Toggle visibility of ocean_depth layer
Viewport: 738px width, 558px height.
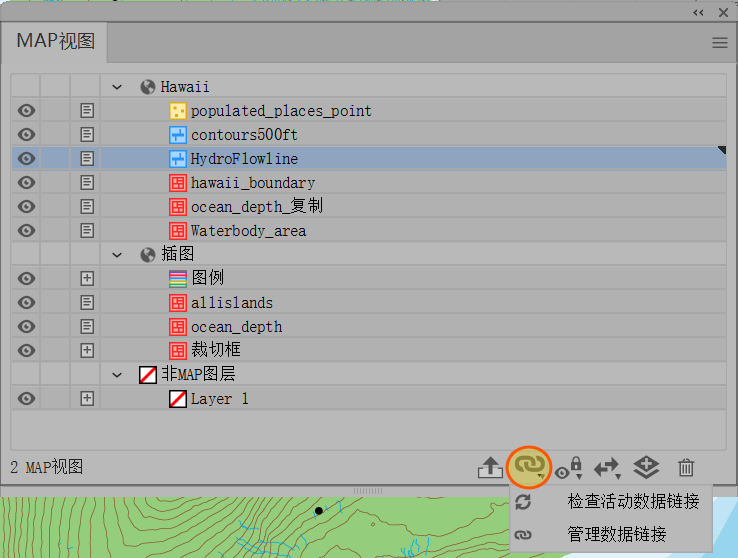click(26, 327)
